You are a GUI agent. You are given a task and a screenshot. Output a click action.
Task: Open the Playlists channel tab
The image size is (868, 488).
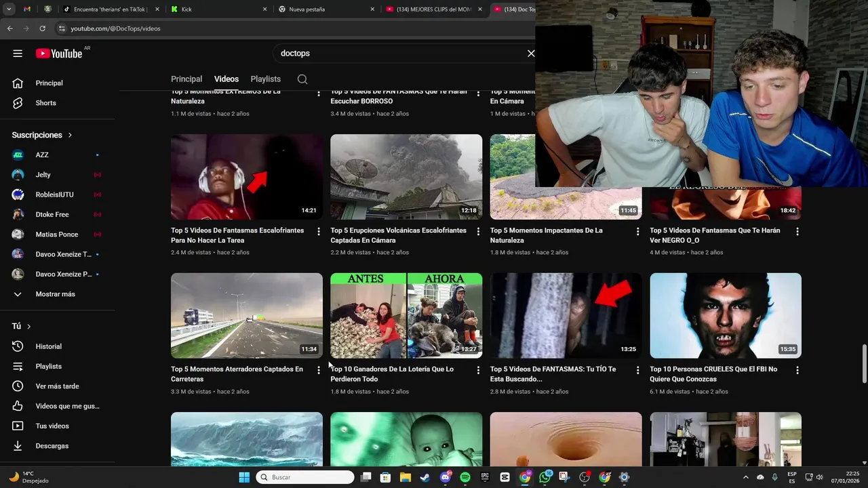tap(265, 79)
